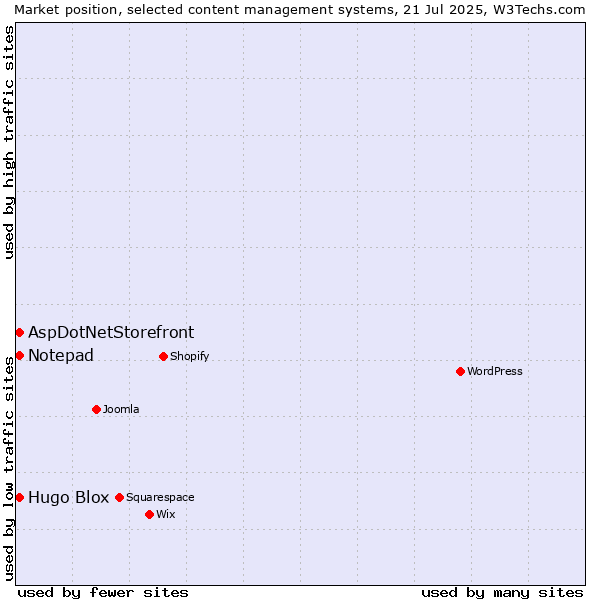Click the 'used by high traffic sites' axis label

click(8, 142)
